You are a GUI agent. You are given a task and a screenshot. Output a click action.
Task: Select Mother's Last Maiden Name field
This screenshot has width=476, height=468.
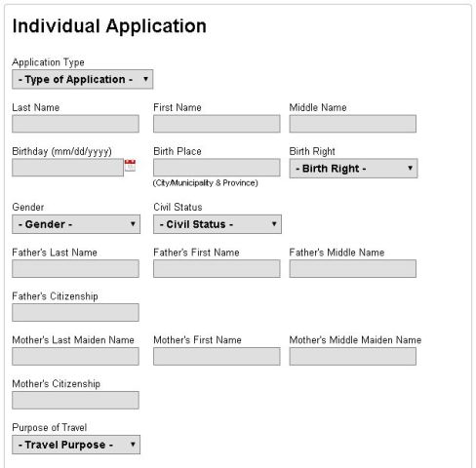click(x=75, y=356)
